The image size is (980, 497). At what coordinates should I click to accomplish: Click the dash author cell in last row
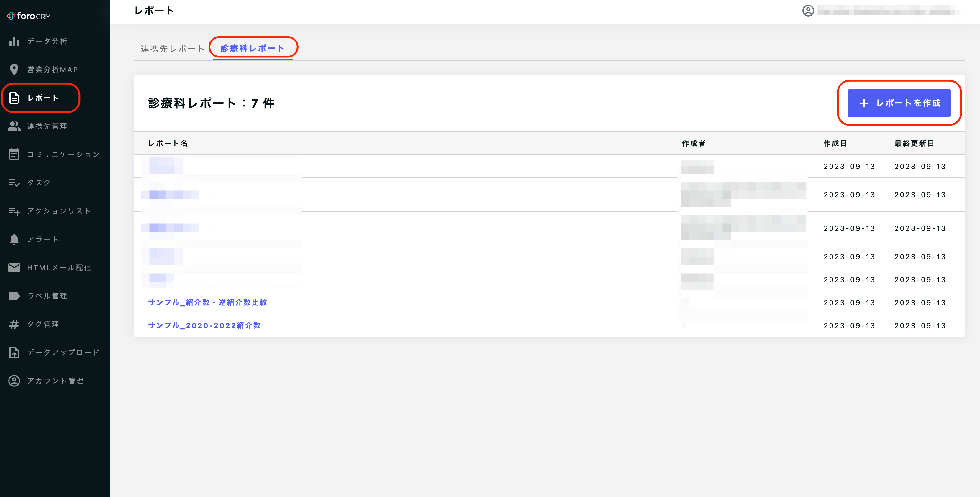(684, 326)
